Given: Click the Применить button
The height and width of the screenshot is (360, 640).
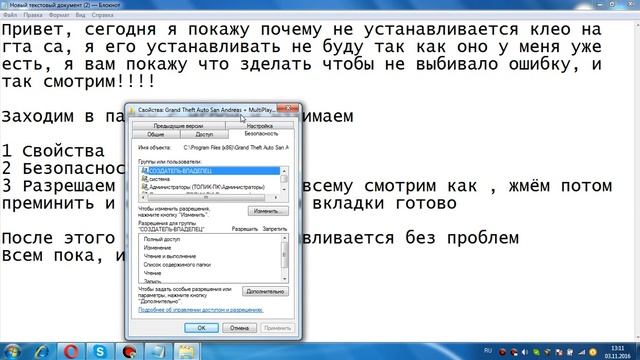Looking at the screenshot, I should pos(277,328).
